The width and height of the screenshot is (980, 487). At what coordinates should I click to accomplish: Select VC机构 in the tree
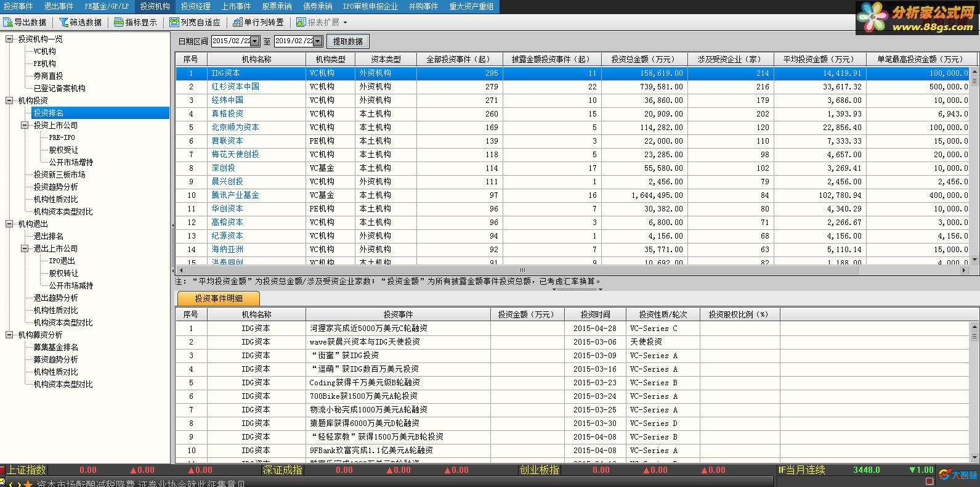pos(44,51)
